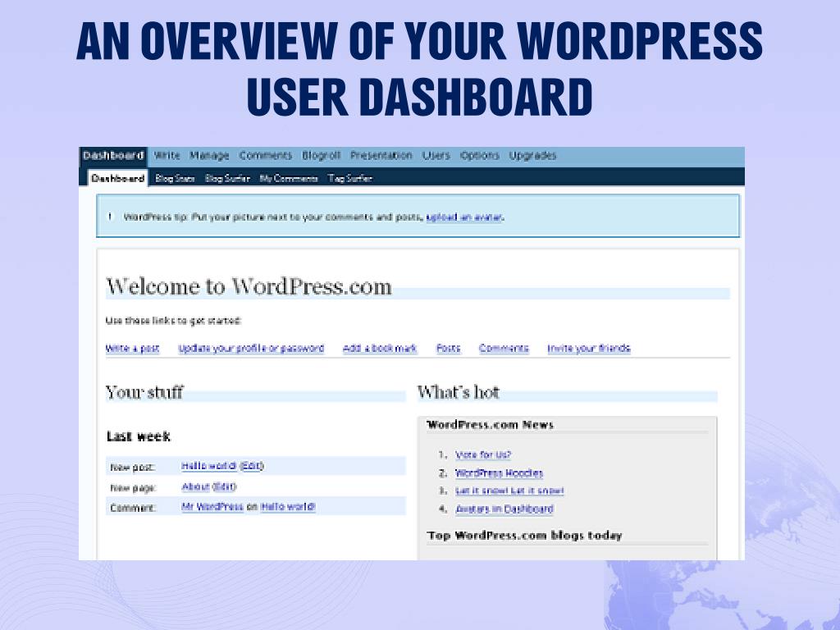Open the Let it snow! news link
Image resolution: width=840 pixels, height=630 pixels.
coord(509,491)
